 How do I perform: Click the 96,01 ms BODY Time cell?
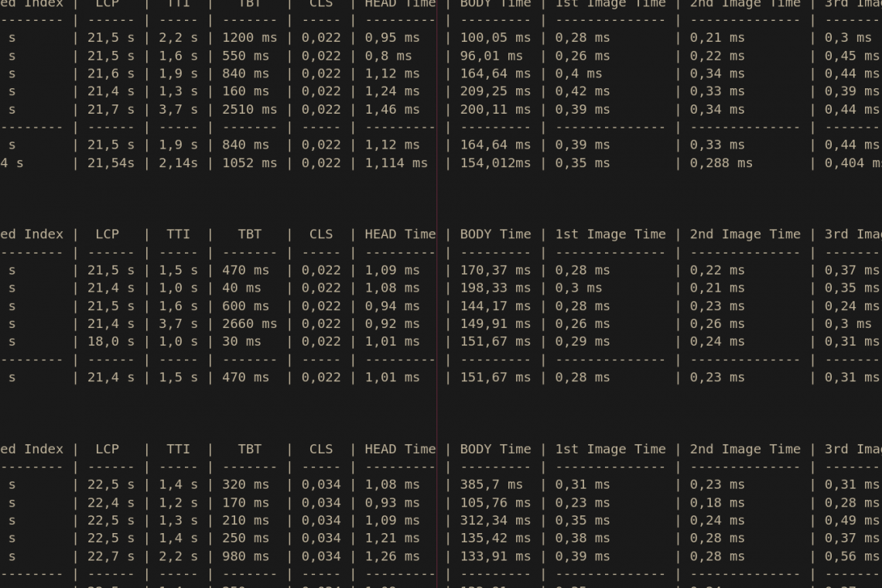click(491, 56)
